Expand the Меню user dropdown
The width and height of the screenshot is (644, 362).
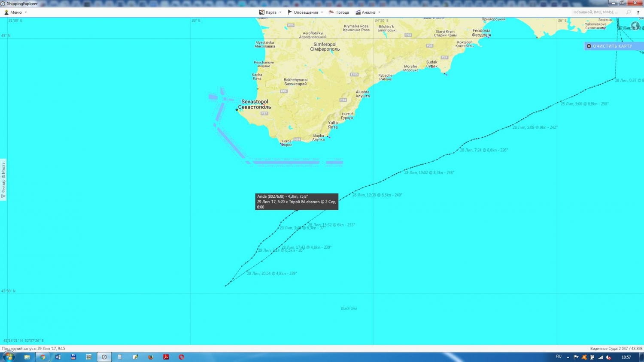[x=16, y=12]
